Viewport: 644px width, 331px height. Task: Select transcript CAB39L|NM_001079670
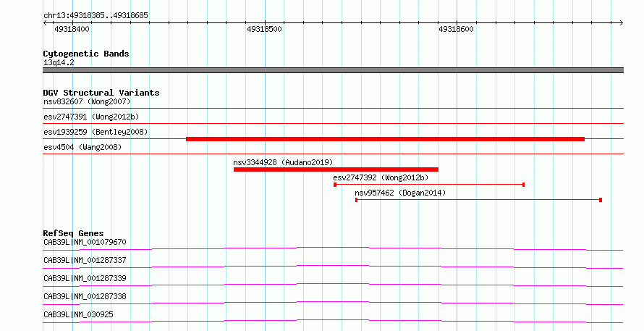[x=85, y=242]
